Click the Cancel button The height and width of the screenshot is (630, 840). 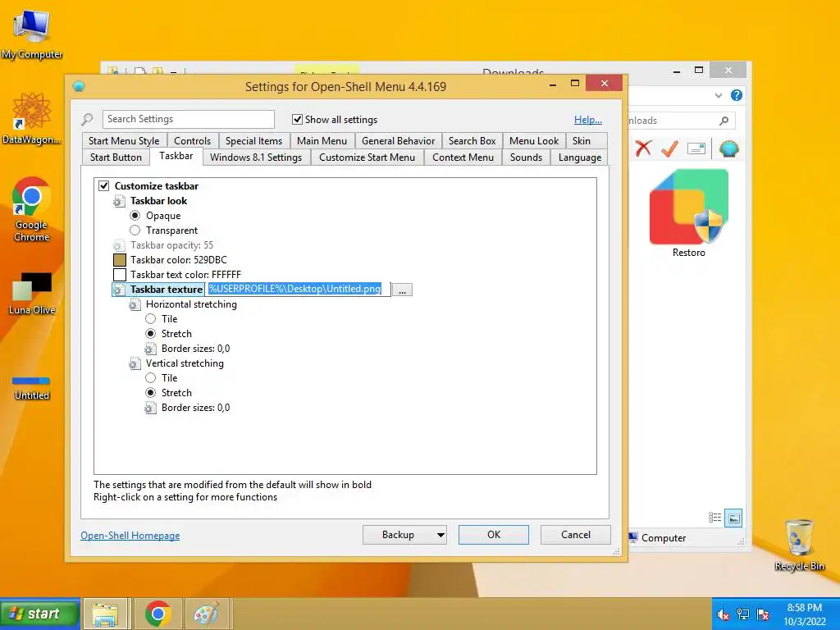tap(575, 535)
